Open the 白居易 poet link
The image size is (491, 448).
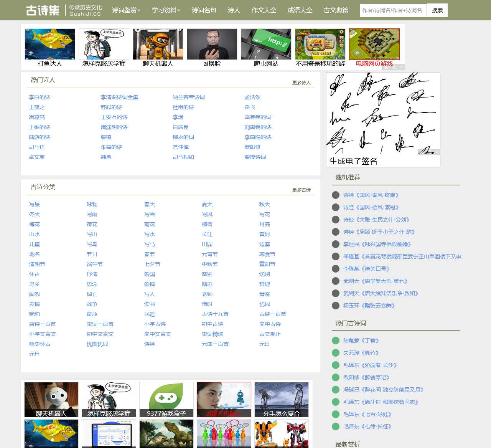click(x=181, y=127)
